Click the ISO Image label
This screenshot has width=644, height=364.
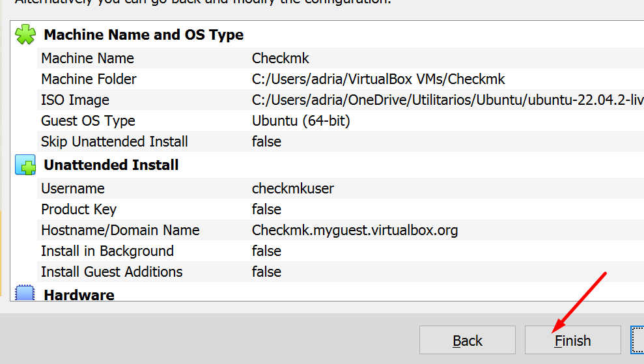tap(75, 100)
